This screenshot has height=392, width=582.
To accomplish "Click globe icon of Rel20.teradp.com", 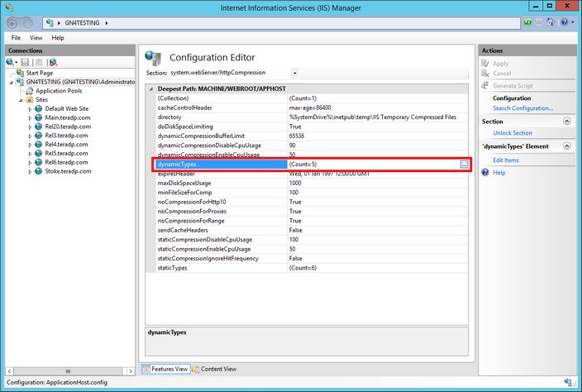I will click(39, 127).
